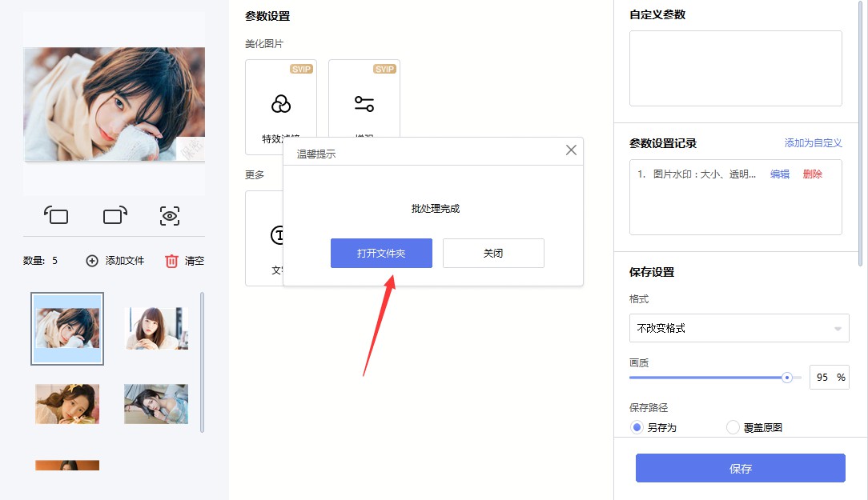Open the SVIP adjustment sliders tool
The height and width of the screenshot is (500, 868).
(364, 104)
